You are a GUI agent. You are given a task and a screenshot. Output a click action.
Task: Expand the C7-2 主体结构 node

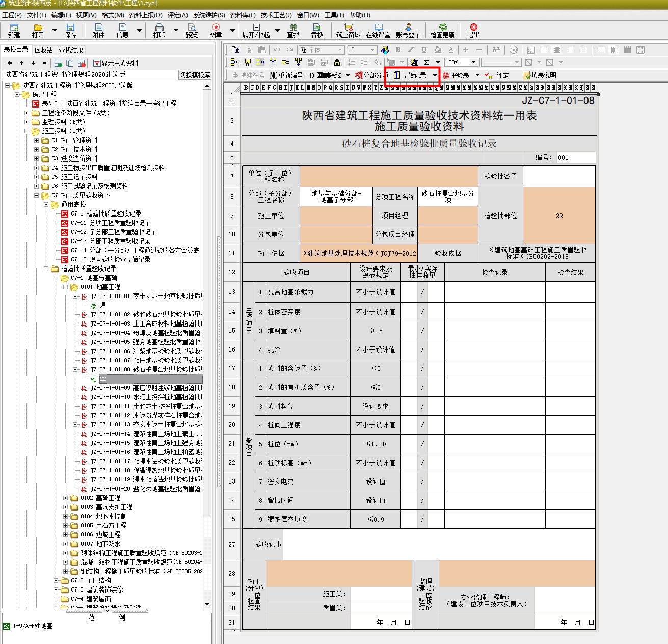click(x=56, y=580)
